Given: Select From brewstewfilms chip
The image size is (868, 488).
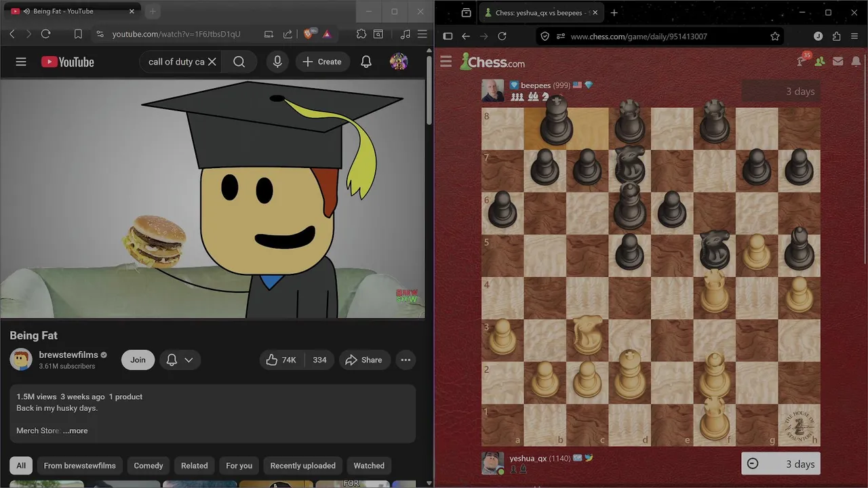Looking at the screenshot, I should [x=80, y=466].
